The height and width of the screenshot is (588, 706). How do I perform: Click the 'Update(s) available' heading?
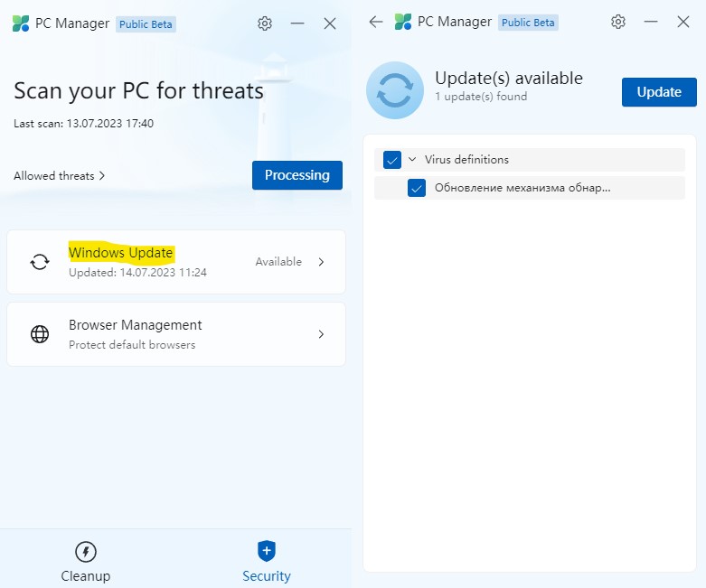point(509,79)
